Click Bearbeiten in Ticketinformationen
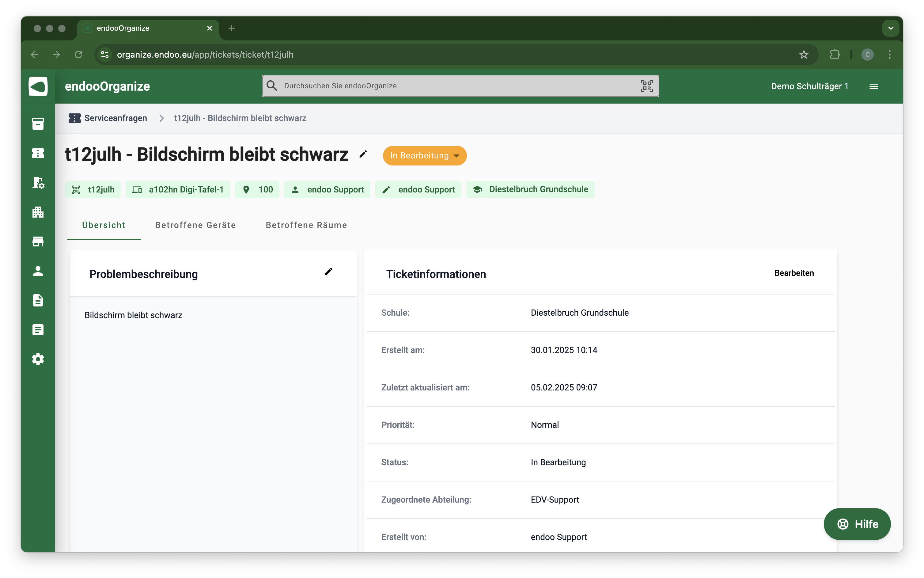924x578 pixels. coord(794,273)
